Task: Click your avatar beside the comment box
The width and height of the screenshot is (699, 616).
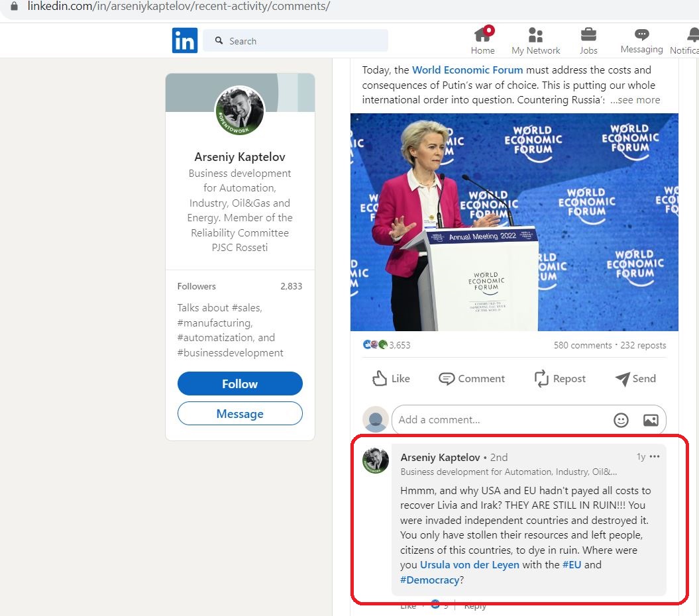Action: (376, 419)
